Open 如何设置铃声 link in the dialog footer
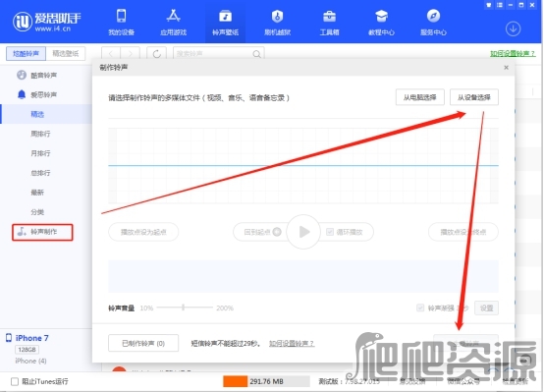The height and width of the screenshot is (392, 544). pos(292,344)
